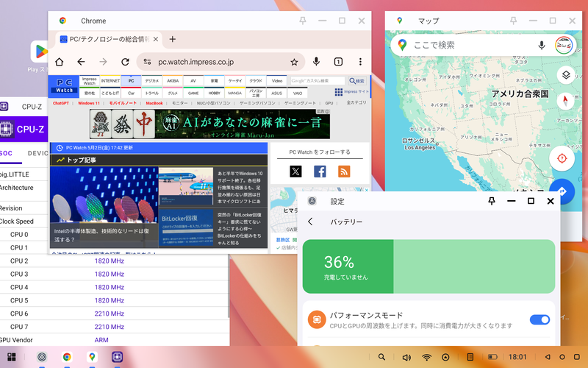Click the 検索 search button

coord(357,81)
